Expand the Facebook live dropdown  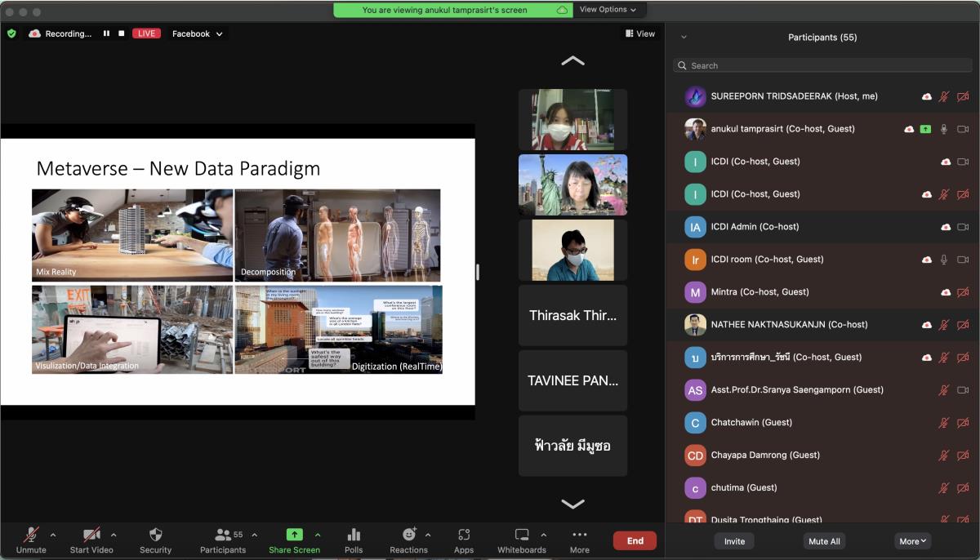(x=197, y=33)
